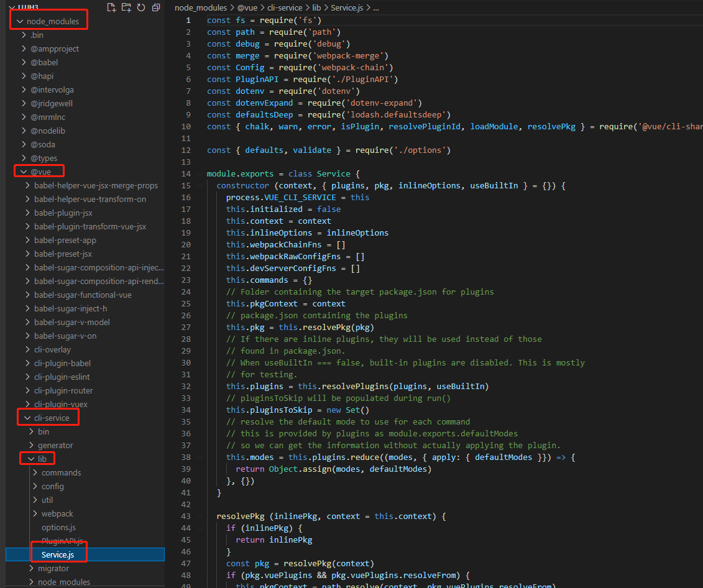Open babel-helper-vue-transform-on folder
The width and height of the screenshot is (703, 588).
(90, 199)
